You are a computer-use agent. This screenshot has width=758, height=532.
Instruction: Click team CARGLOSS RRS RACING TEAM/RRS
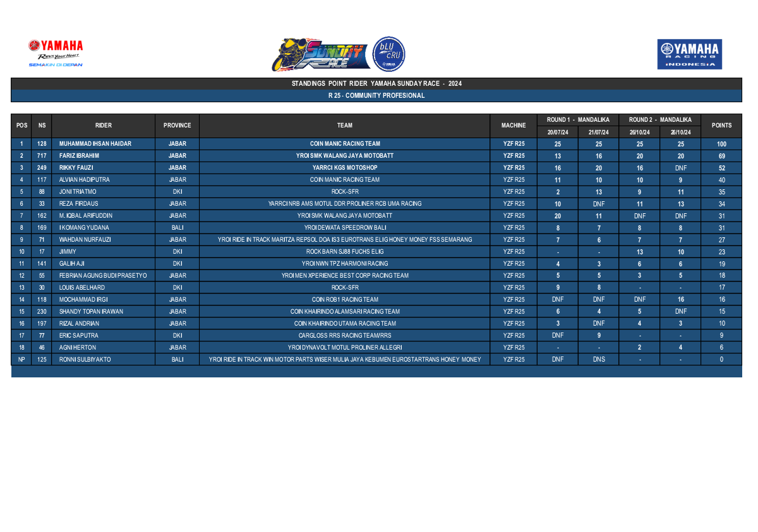(x=345, y=336)
